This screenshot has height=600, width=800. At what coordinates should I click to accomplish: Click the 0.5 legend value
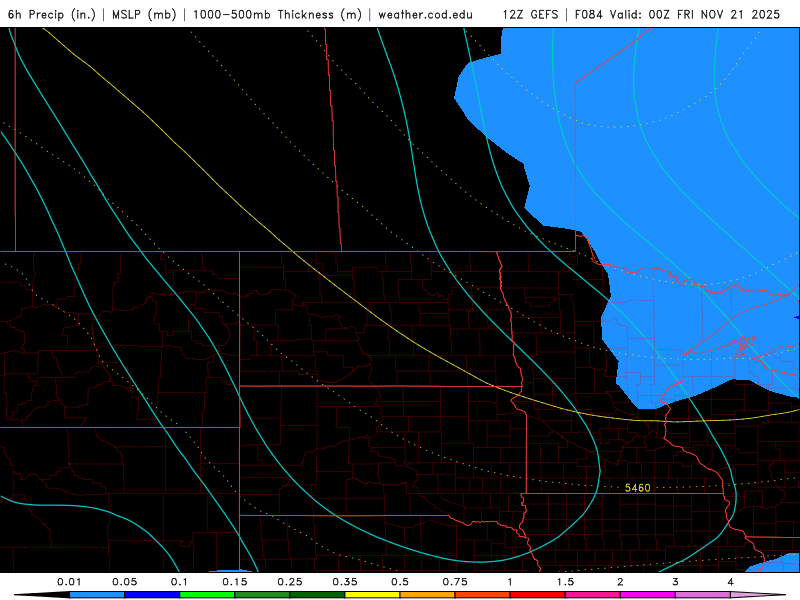click(400, 582)
